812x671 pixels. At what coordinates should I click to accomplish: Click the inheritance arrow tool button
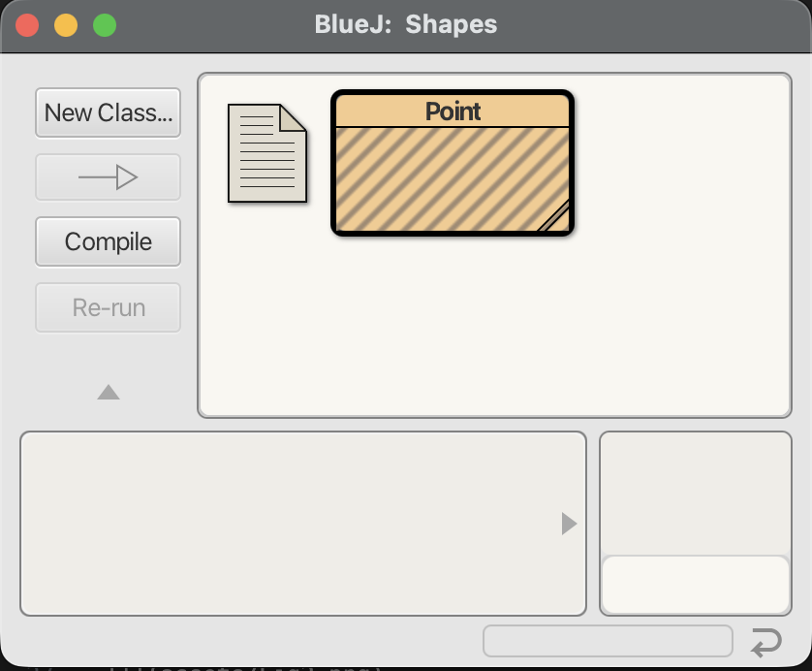click(108, 177)
